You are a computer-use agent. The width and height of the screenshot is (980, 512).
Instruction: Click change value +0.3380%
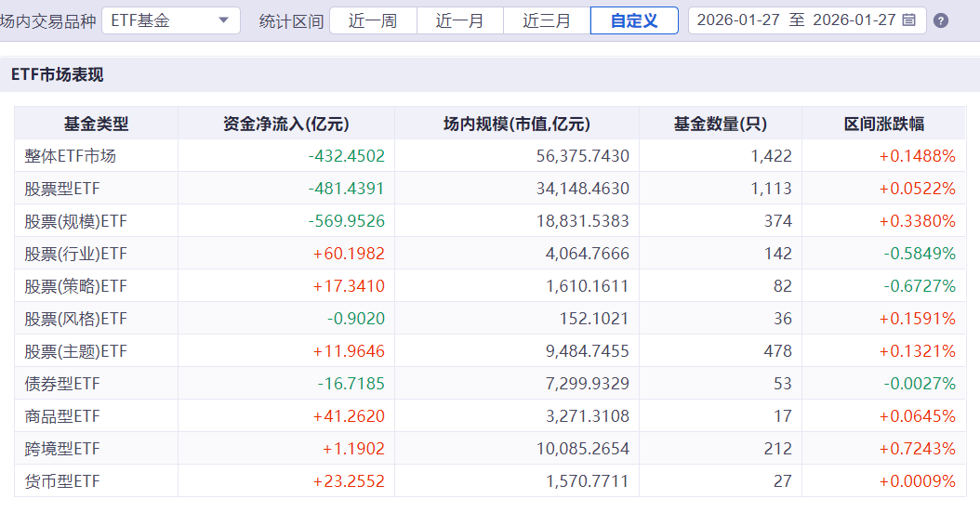tap(918, 221)
